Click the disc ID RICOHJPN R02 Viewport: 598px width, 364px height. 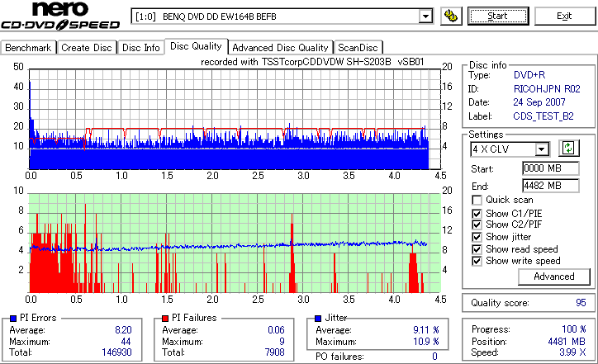click(547, 89)
